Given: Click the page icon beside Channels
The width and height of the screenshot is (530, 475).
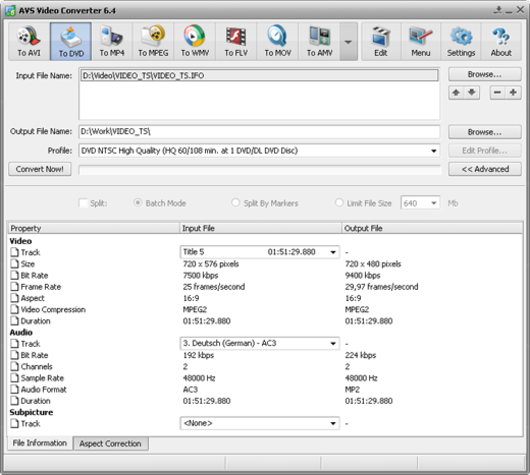Looking at the screenshot, I should click(x=14, y=366).
